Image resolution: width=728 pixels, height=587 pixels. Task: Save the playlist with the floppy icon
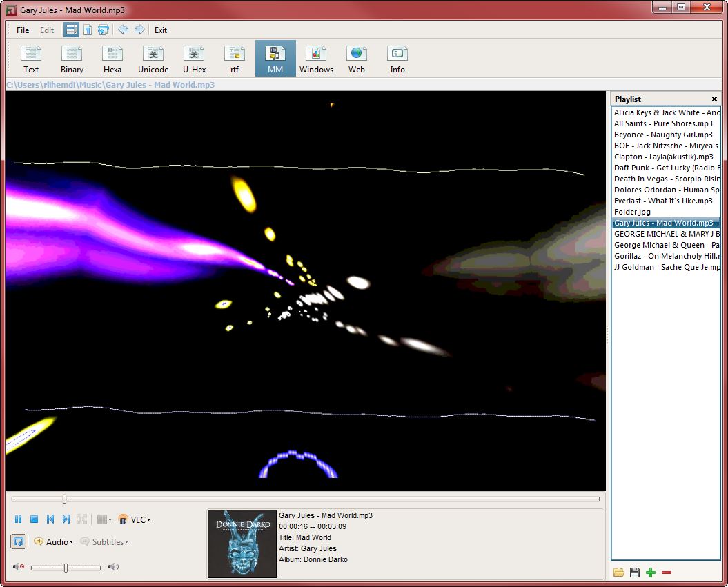(x=634, y=573)
